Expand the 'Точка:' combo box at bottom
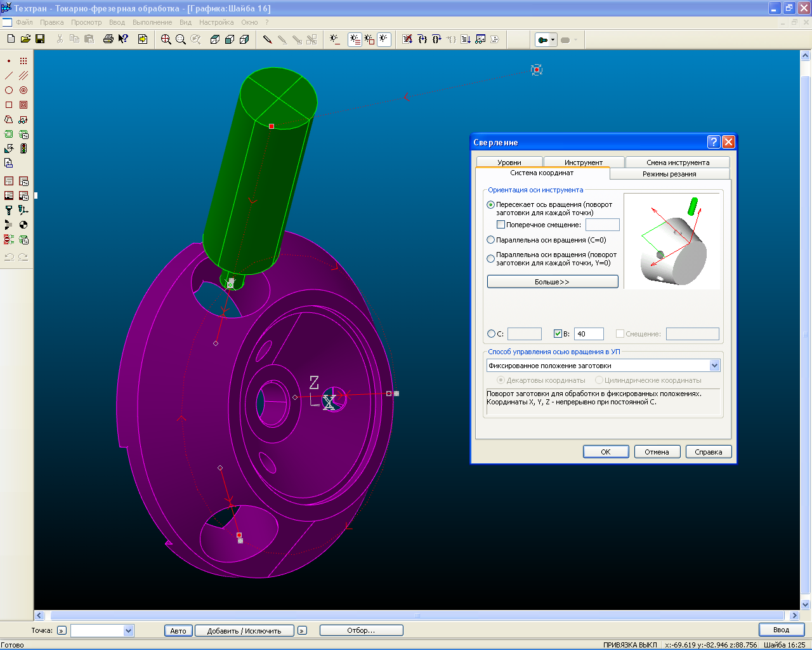 point(129,630)
